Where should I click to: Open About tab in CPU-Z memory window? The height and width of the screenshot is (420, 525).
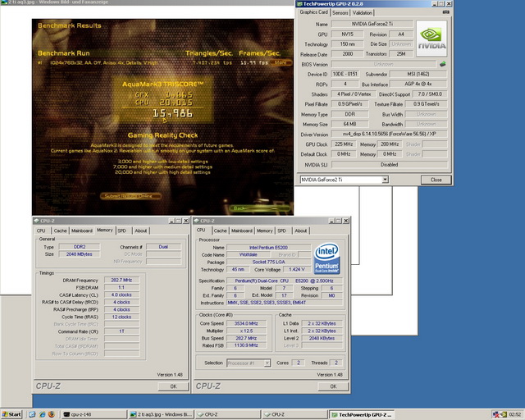click(141, 231)
